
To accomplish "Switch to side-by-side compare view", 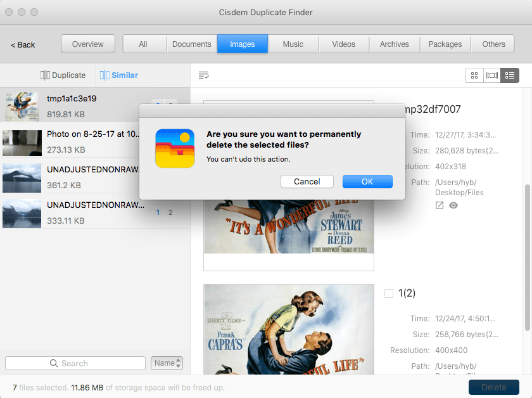I will 492,75.
